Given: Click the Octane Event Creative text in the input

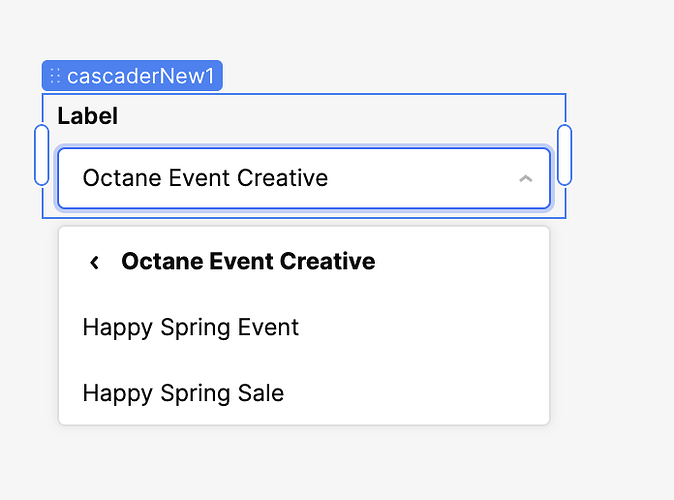Looking at the screenshot, I should pos(205,179).
